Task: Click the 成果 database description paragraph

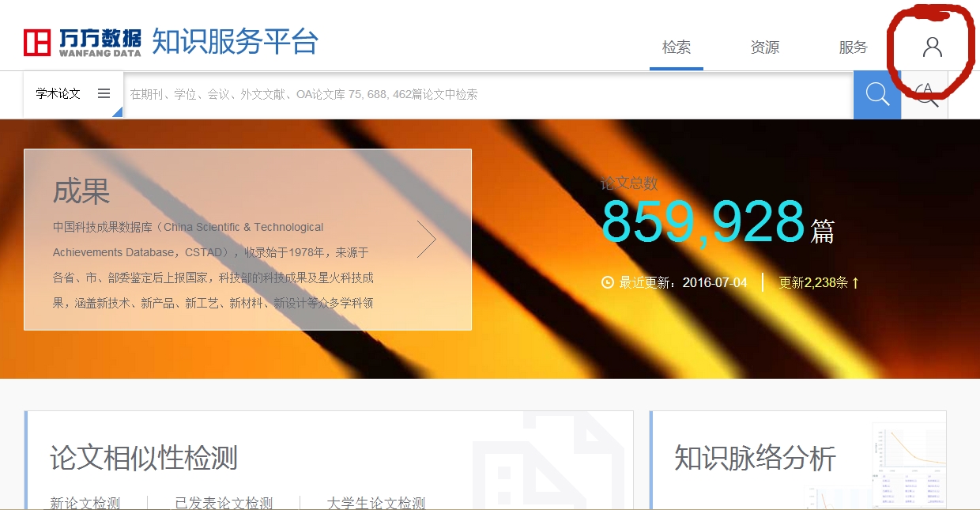Action: (x=213, y=265)
